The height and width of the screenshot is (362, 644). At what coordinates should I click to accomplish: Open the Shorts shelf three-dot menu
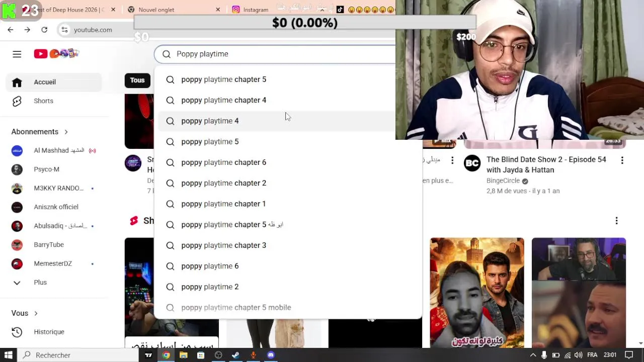pyautogui.click(x=616, y=221)
